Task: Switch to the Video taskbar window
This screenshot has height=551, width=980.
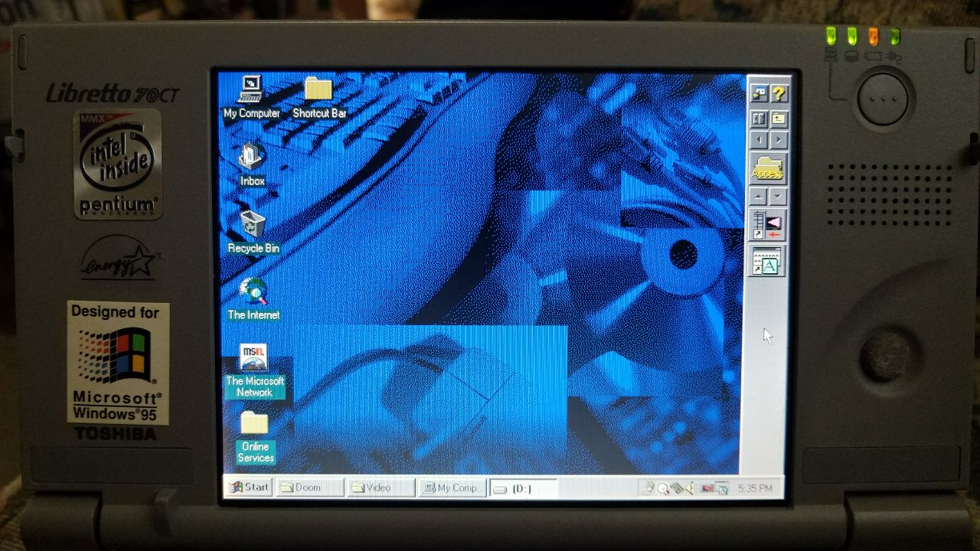Action: click(381, 487)
